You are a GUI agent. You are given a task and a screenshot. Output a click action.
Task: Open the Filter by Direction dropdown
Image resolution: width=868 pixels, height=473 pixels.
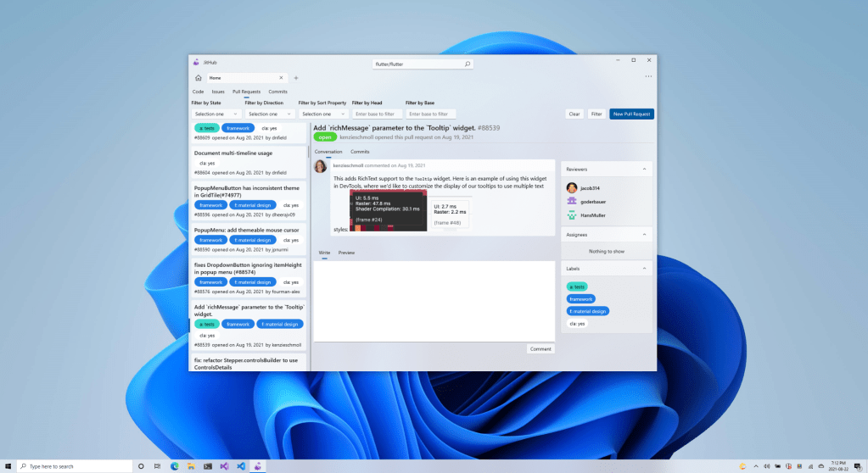[x=269, y=114]
